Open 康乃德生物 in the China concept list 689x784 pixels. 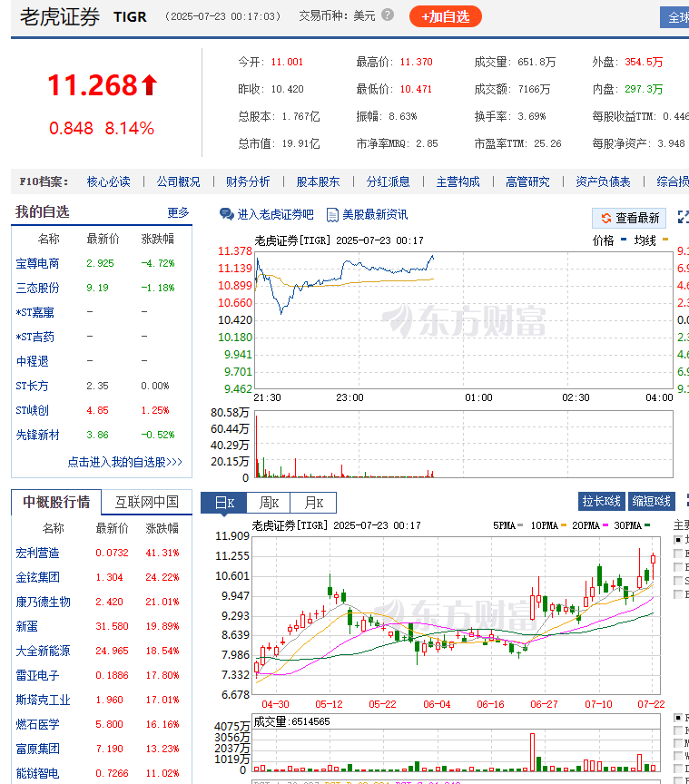coord(43,602)
